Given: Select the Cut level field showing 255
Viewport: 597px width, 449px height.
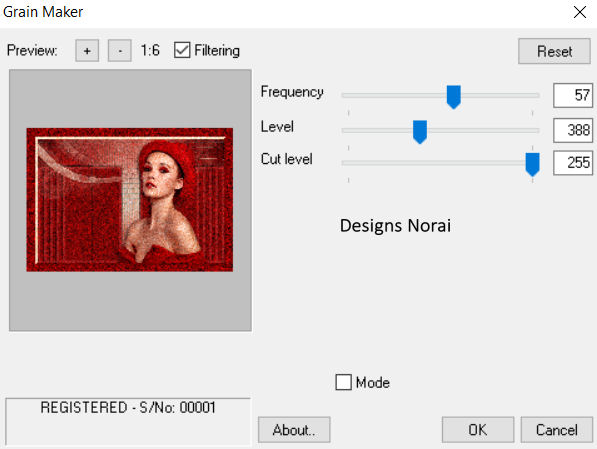Looking at the screenshot, I should click(573, 163).
